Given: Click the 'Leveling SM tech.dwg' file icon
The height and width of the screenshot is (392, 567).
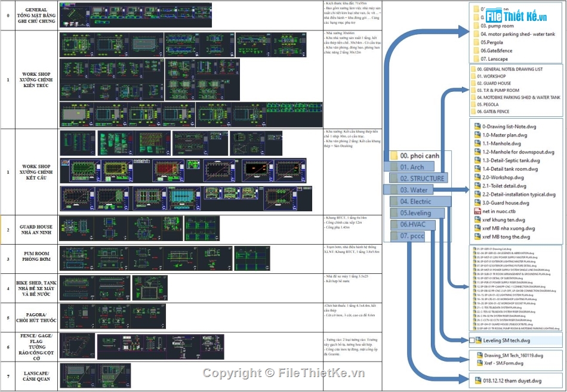Looking at the screenshot, I should pyautogui.click(x=479, y=340).
